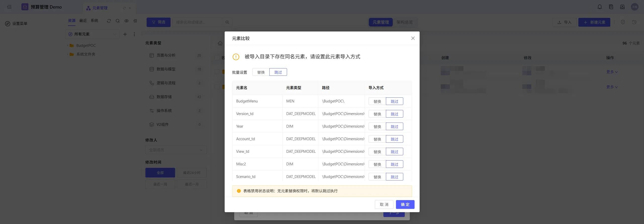The height and width of the screenshot is (224, 644).
Task: Open the document list icon in header
Action: point(611,7)
